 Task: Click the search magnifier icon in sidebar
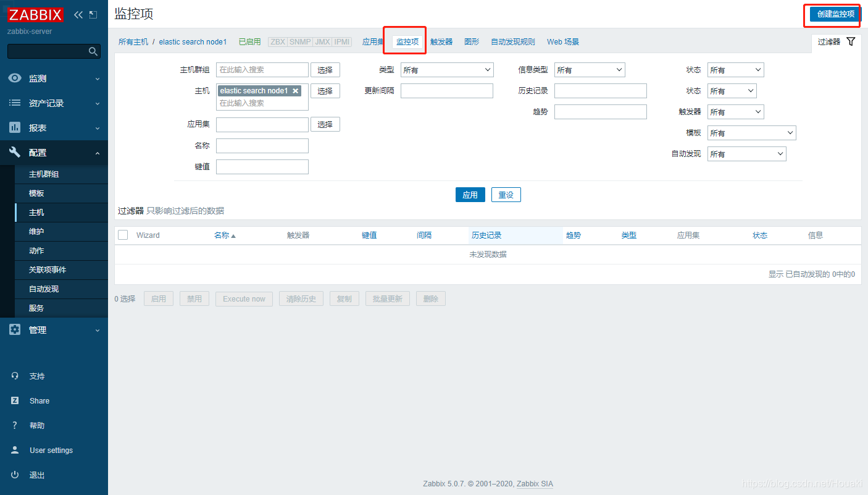[93, 51]
